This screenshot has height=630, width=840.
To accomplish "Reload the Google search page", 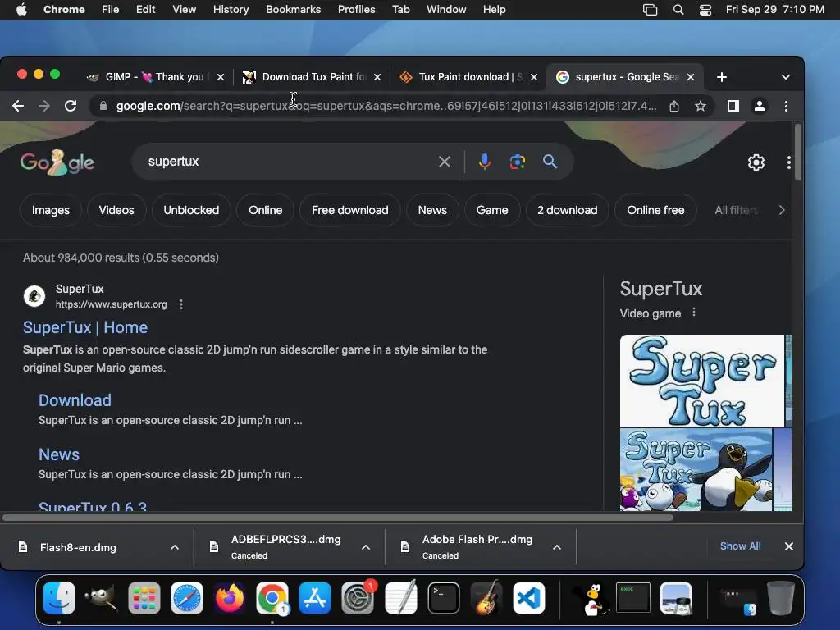I will pyautogui.click(x=71, y=106).
